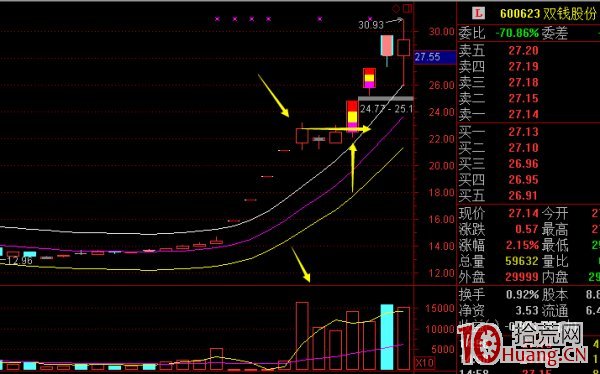
Task: Click the purple marker above the 30.93 label
Action: (x=370, y=18)
